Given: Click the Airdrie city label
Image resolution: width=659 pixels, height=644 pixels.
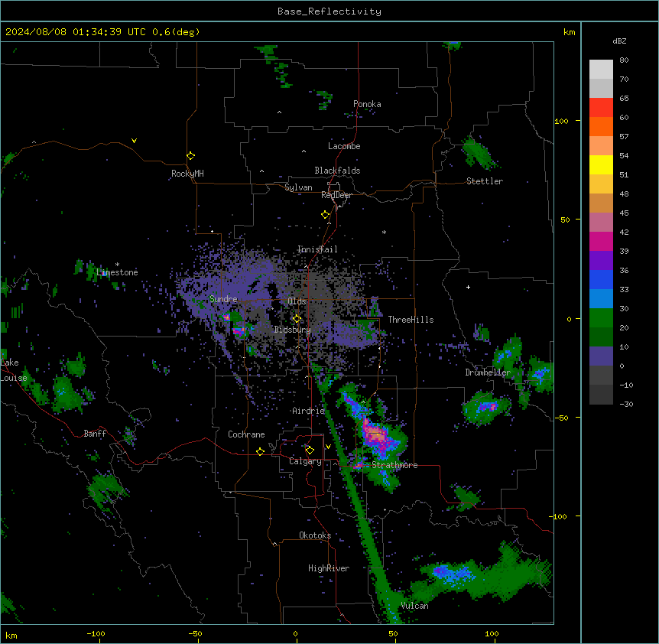Looking at the screenshot, I should point(309,411).
